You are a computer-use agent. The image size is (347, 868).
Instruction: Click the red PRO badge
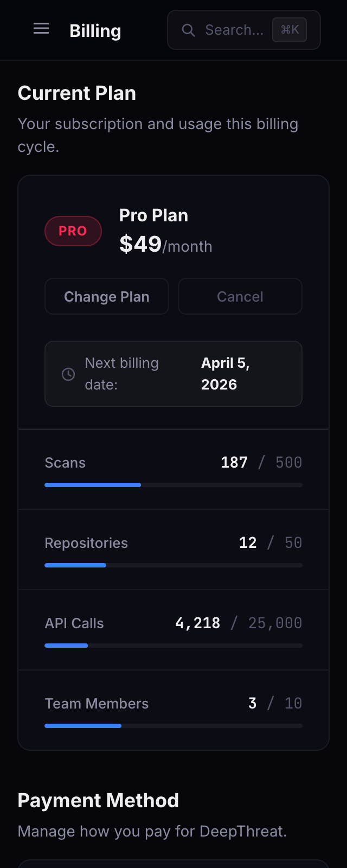click(x=73, y=231)
